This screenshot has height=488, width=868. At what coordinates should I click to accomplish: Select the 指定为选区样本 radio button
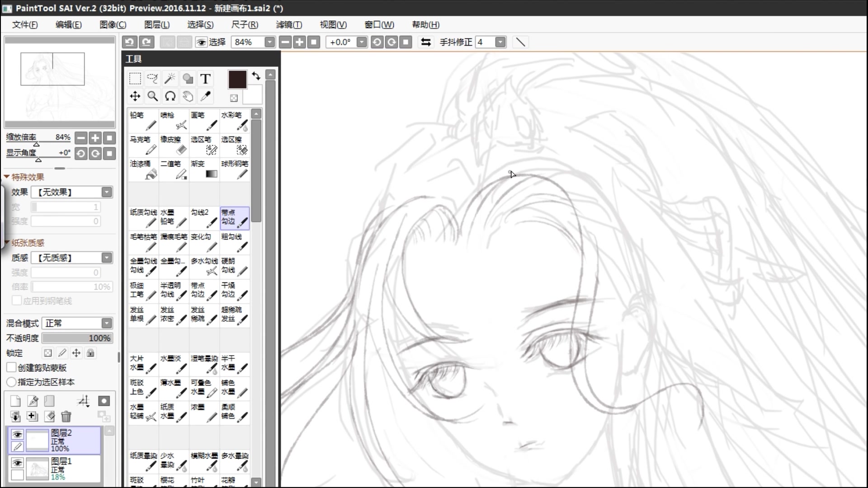pyautogui.click(x=12, y=382)
